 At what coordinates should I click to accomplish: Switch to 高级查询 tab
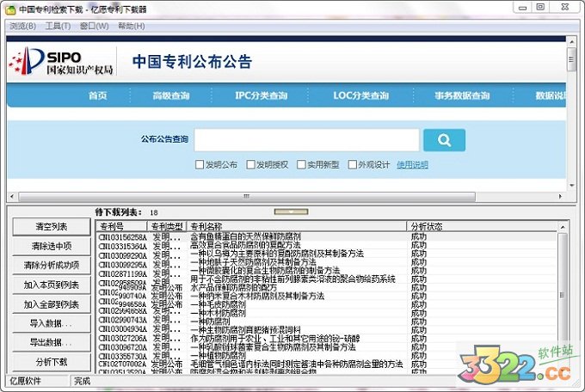[x=171, y=95]
